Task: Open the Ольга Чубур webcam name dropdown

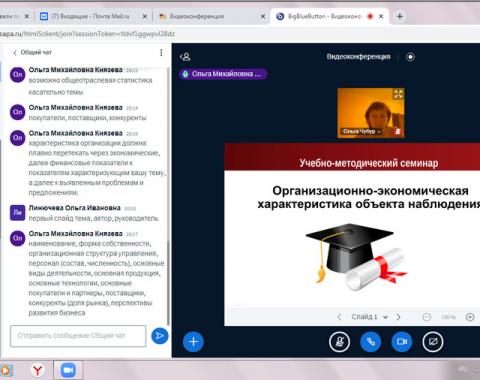Action: pyautogui.click(x=362, y=132)
